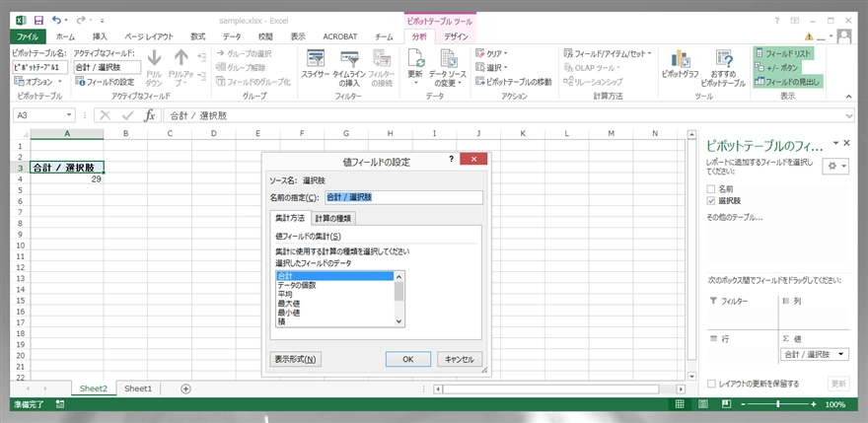Add a new sheet with plus icon
Viewport: 868px width, 423px height.
coord(186,388)
